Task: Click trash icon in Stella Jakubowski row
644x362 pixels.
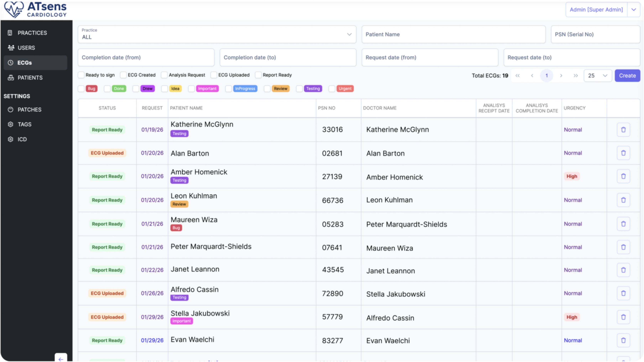Action: [x=623, y=317]
